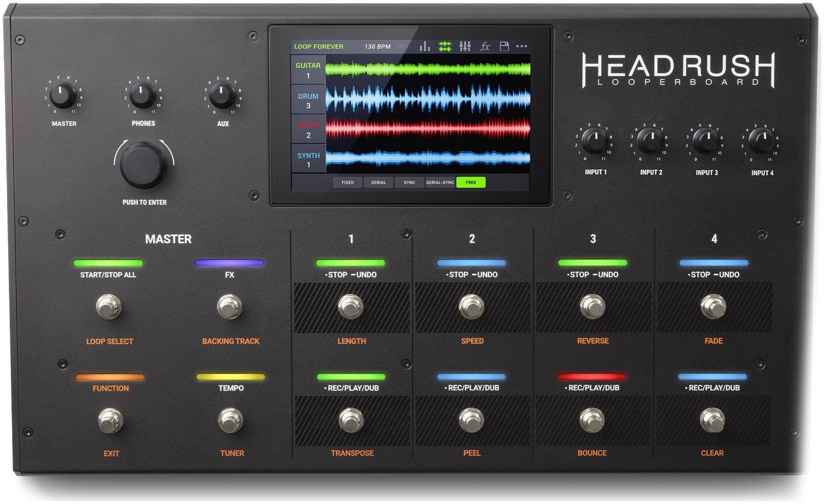Tap the green GUITAR waveform
The height and width of the screenshot is (504, 824).
(x=428, y=69)
